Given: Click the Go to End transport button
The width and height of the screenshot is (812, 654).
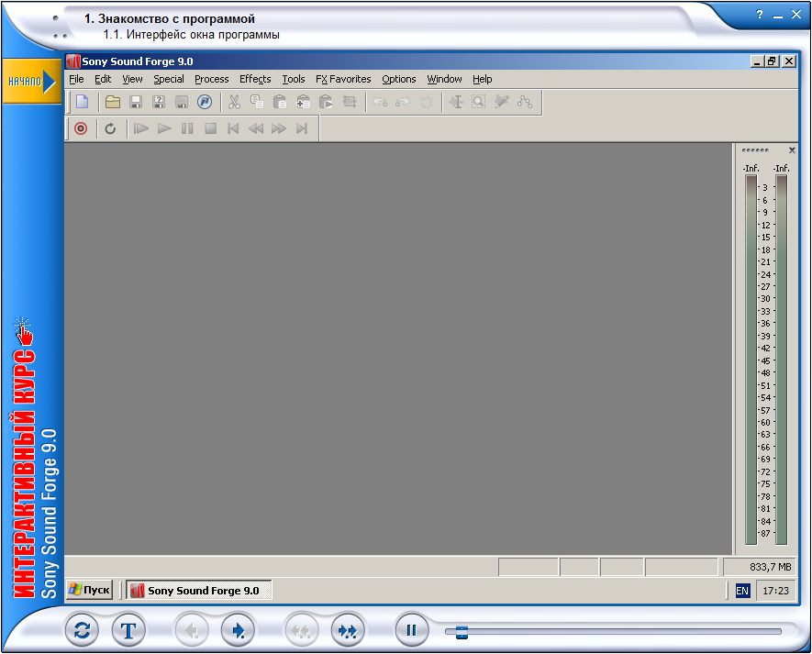Looking at the screenshot, I should tap(302, 128).
